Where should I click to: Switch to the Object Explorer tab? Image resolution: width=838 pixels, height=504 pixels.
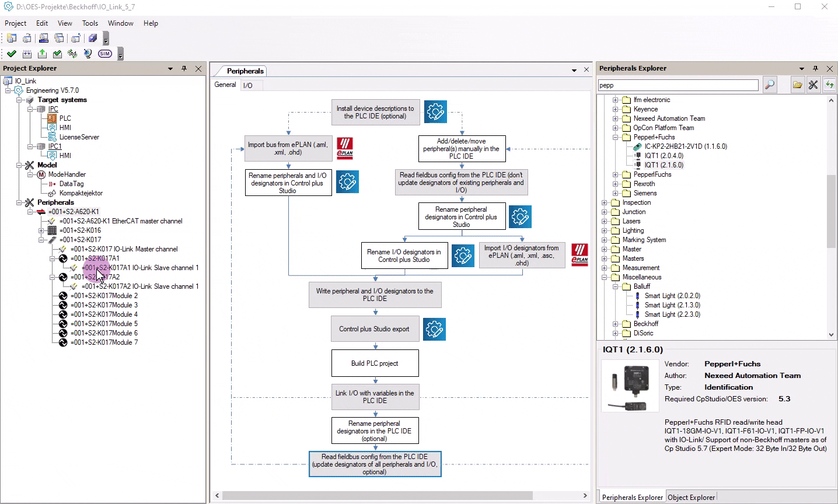click(x=691, y=498)
